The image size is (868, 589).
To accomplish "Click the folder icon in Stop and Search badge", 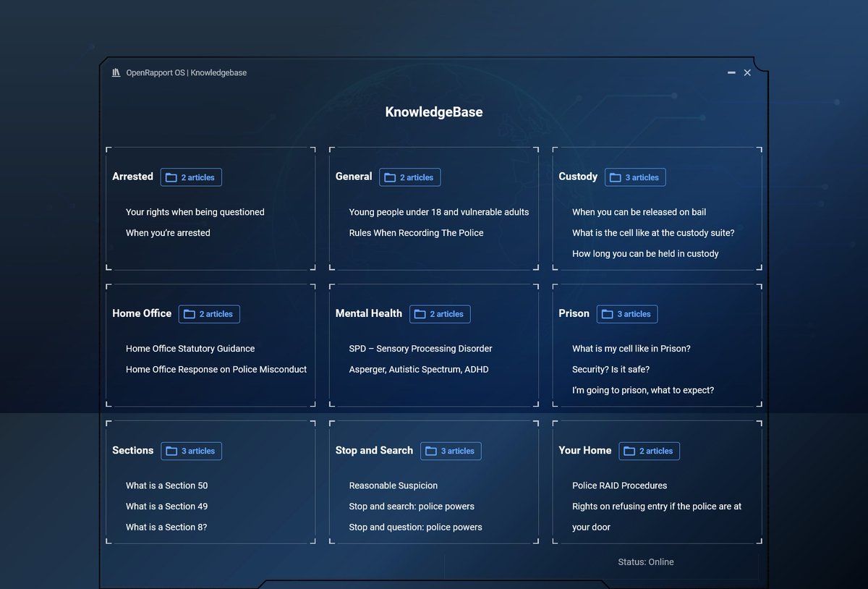I will (431, 451).
